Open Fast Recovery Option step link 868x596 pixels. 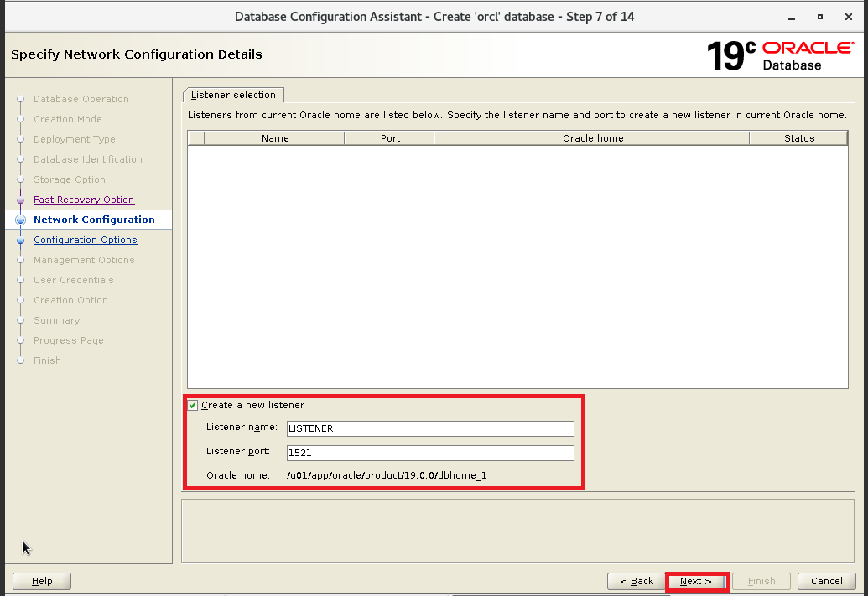(84, 200)
